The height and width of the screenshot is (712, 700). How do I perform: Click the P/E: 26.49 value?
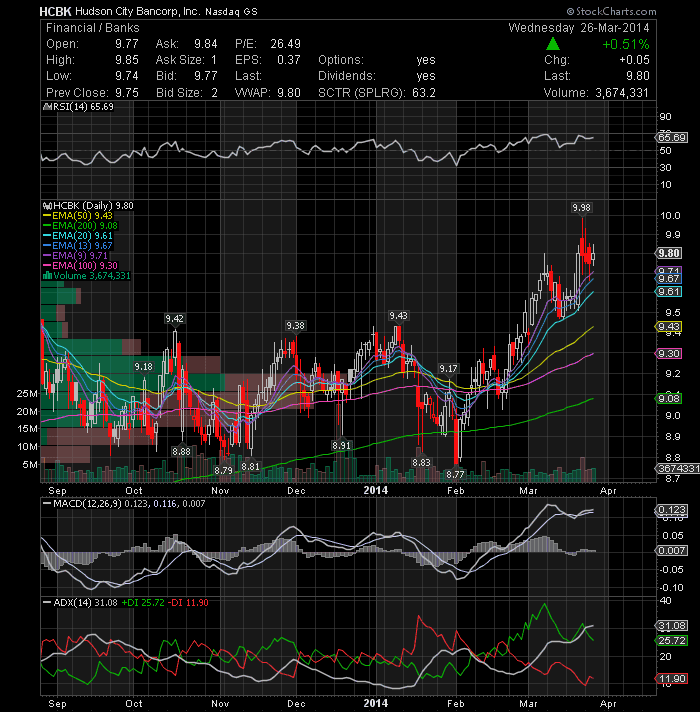268,44
